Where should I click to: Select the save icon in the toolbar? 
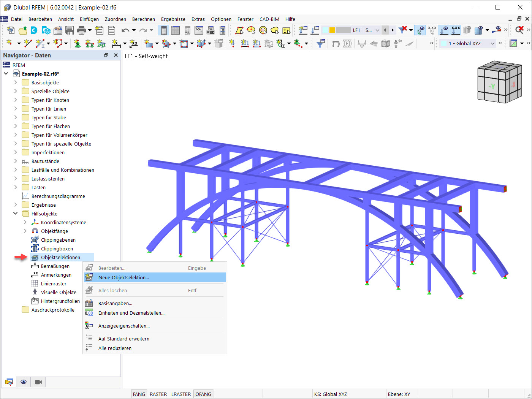pyautogui.click(x=70, y=30)
